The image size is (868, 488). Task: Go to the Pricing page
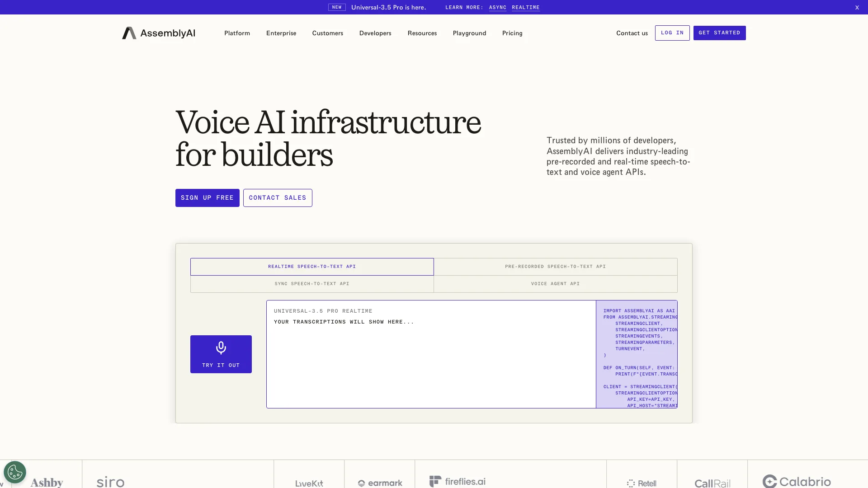point(512,33)
